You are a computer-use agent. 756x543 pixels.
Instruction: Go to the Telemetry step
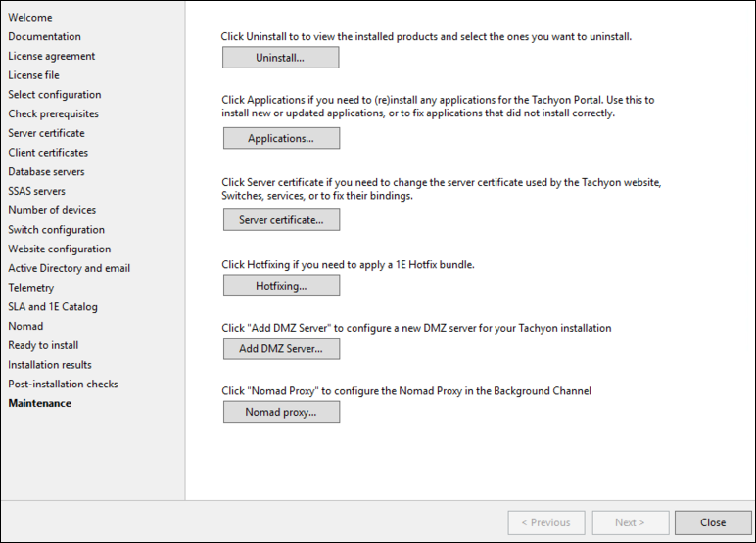click(31, 288)
